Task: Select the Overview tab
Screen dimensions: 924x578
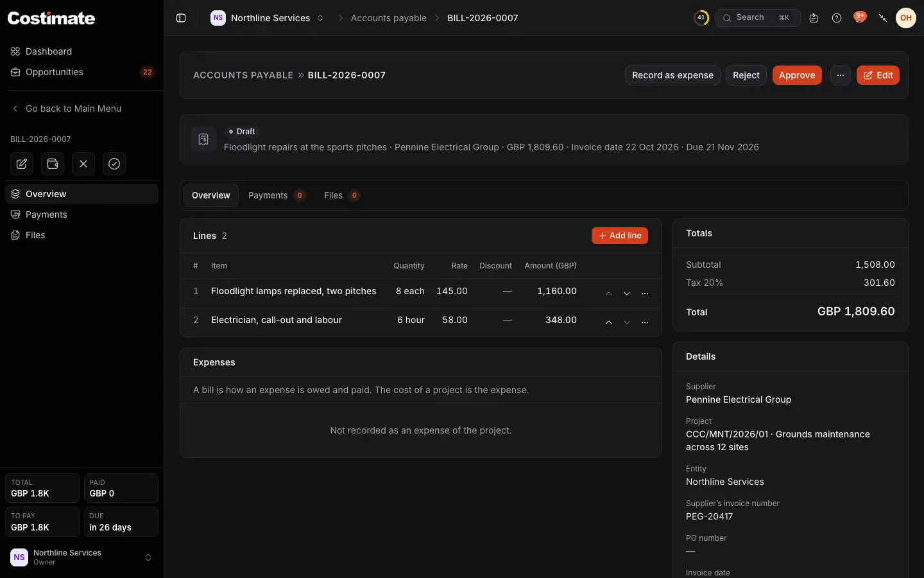Action: tap(211, 195)
